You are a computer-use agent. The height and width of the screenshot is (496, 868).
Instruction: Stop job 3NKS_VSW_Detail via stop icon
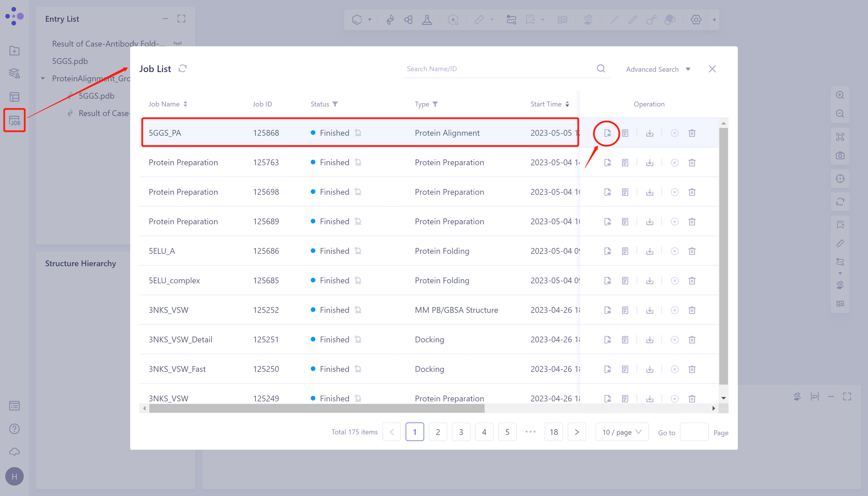[675, 340]
